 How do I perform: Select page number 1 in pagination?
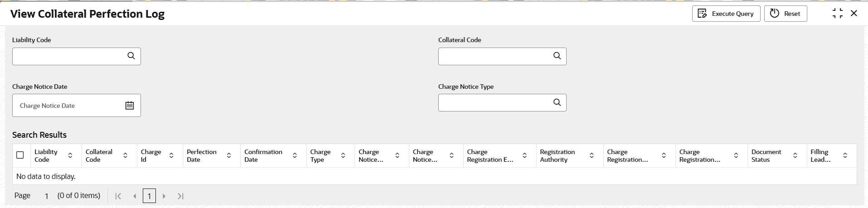pyautogui.click(x=149, y=196)
